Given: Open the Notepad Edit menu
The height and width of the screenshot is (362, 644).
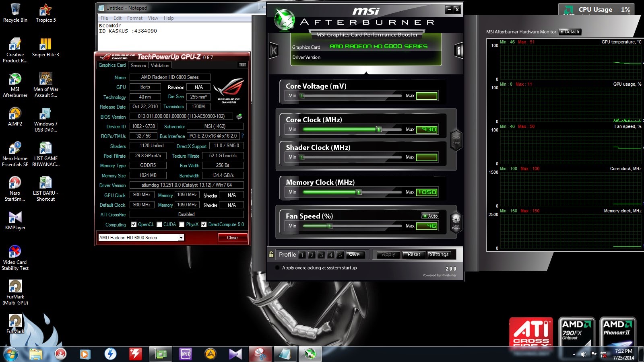Looking at the screenshot, I should click(x=118, y=18).
